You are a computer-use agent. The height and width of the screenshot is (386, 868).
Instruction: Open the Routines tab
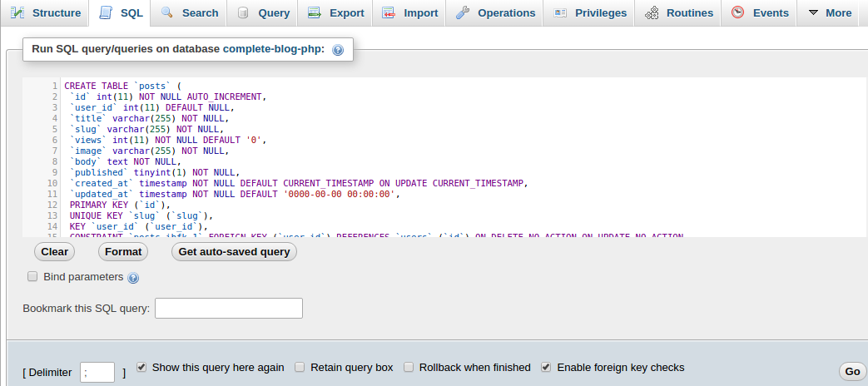point(679,12)
